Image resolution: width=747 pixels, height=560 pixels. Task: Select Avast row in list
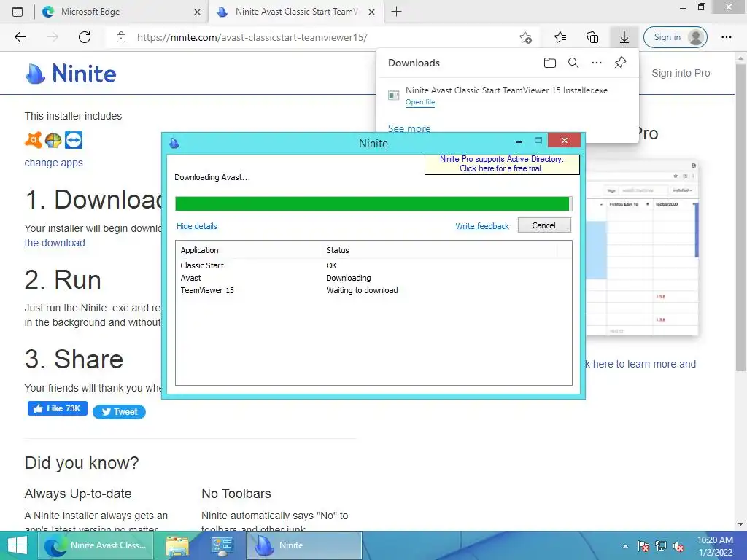[373, 278]
